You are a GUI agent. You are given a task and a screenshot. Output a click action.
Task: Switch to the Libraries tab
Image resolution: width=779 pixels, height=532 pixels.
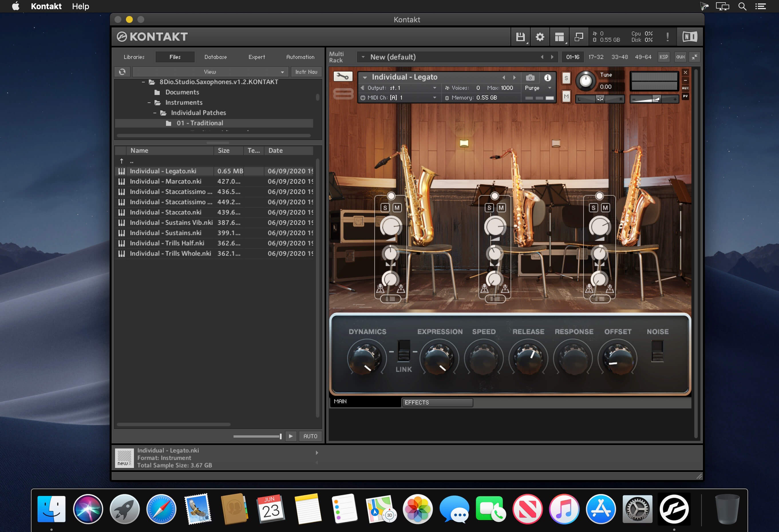[134, 57]
